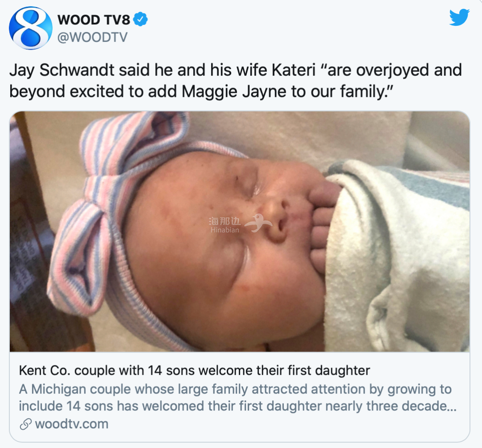Open the WOOD TV8 profile avatar
This screenshot has width=482, height=448.
31,28
